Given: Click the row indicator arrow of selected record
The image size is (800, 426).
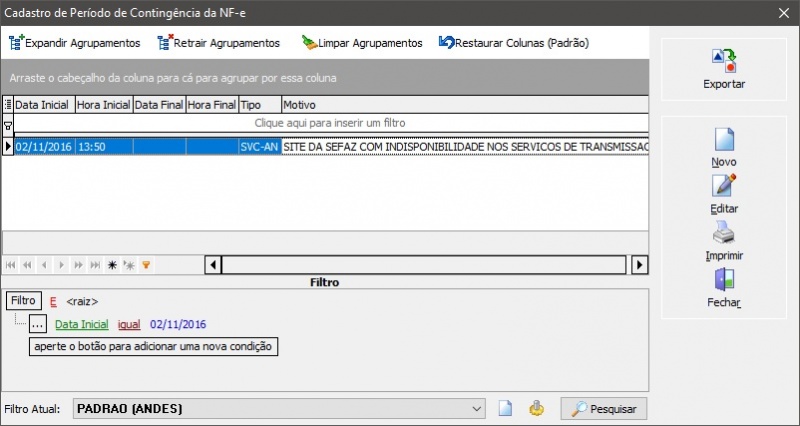Looking at the screenshot, I should (8, 146).
